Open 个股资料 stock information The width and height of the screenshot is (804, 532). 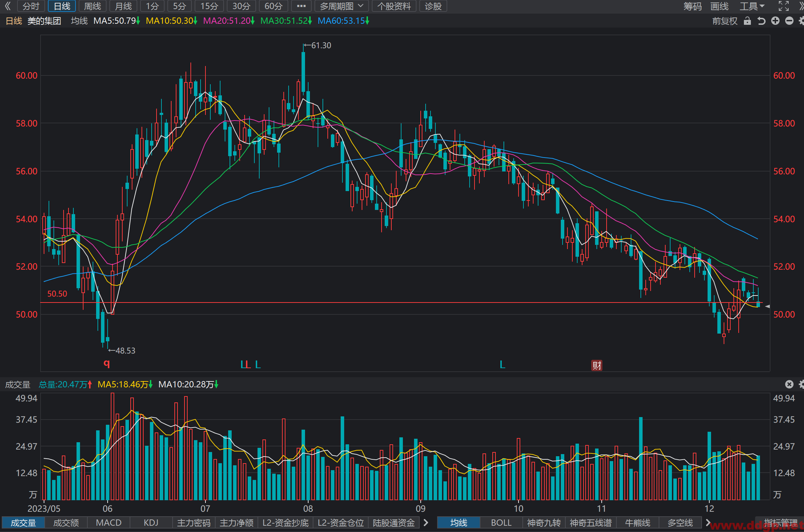pyautogui.click(x=394, y=6)
